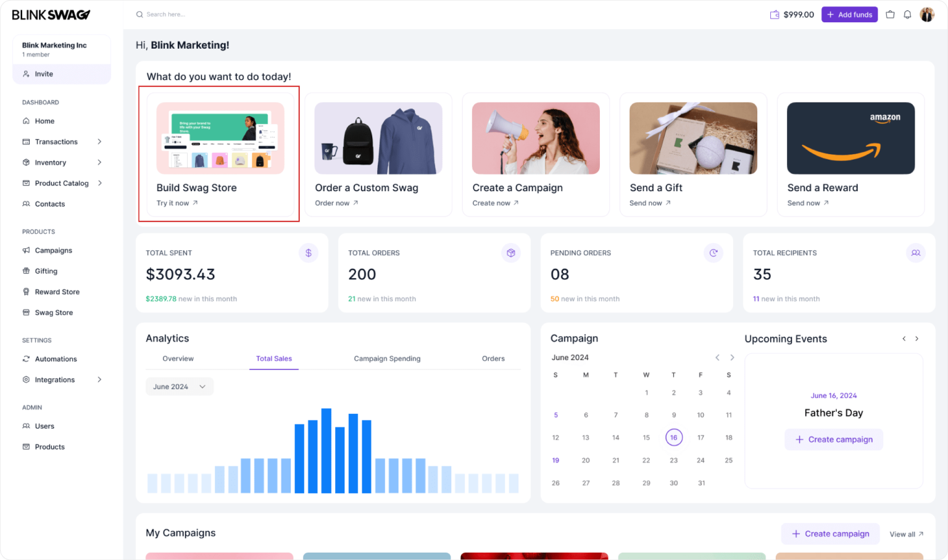Open the notifications bell icon
This screenshot has height=560, width=948.
click(907, 14)
